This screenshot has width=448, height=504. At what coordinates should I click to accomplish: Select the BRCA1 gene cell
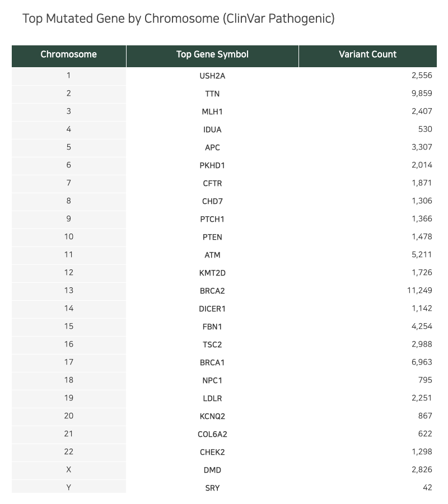pos(212,362)
